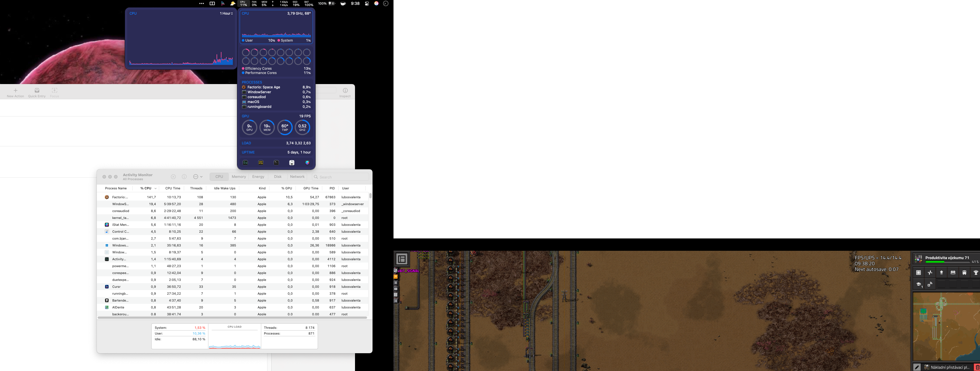The height and width of the screenshot is (371, 980).
Task: Open Activity Monitor CPU tab
Action: tap(219, 177)
